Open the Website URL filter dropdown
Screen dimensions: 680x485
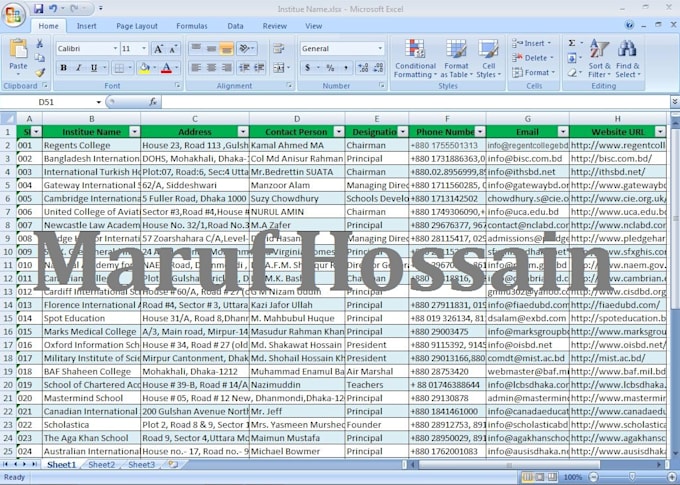click(660, 132)
